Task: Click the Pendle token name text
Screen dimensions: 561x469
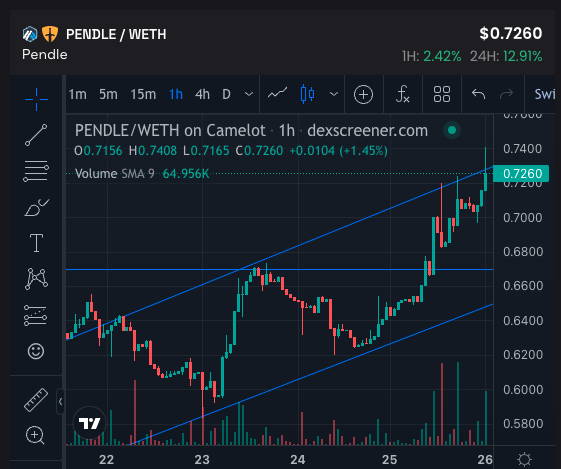Action: [45, 55]
